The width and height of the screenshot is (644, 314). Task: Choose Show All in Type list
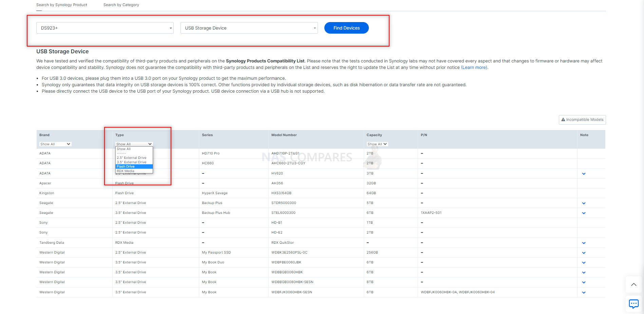(134, 149)
